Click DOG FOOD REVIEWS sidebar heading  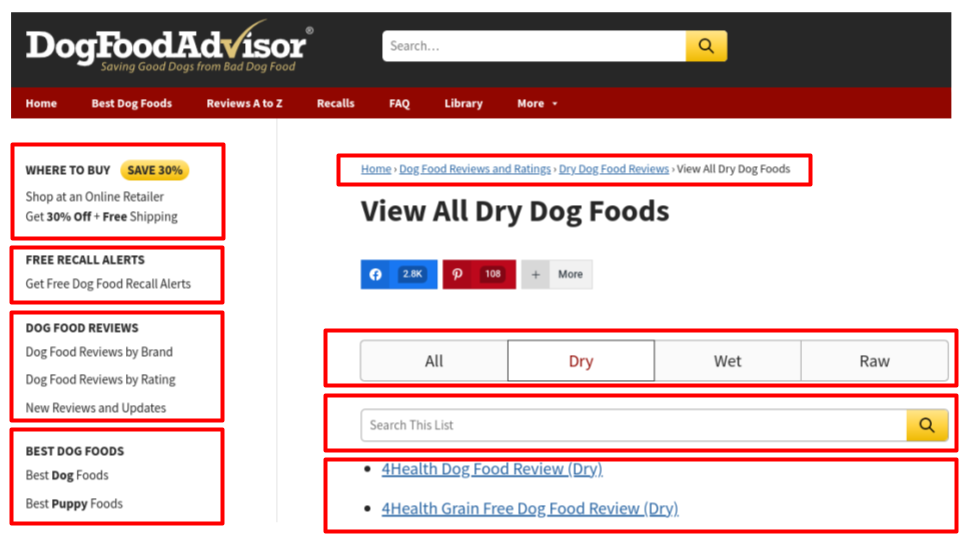click(x=82, y=328)
